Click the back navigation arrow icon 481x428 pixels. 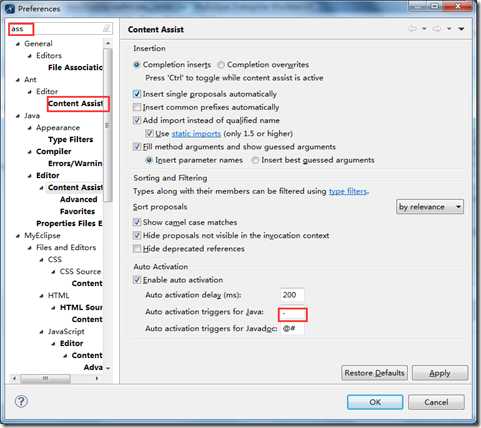[x=413, y=29]
